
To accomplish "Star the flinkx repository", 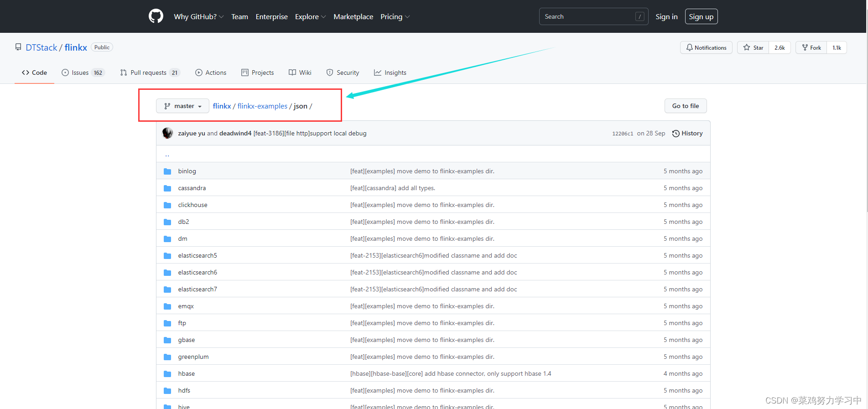I will tap(753, 47).
